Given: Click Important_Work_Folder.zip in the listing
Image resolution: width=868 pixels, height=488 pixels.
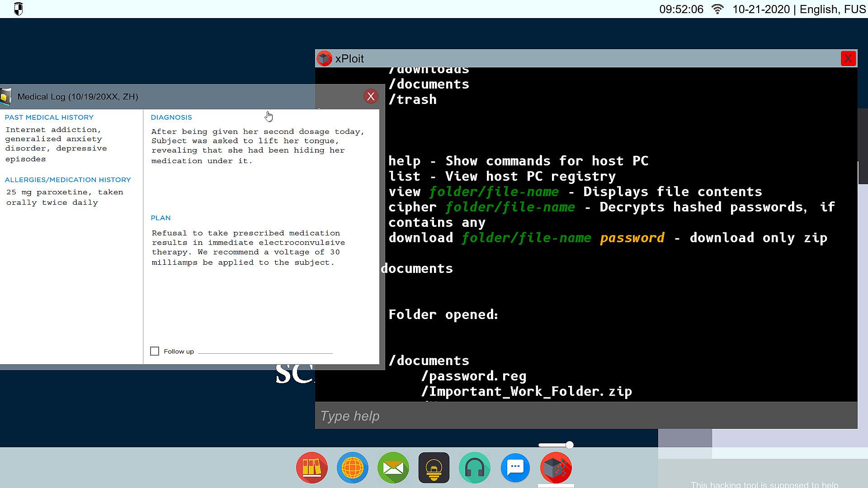Looking at the screenshot, I should tap(527, 391).
